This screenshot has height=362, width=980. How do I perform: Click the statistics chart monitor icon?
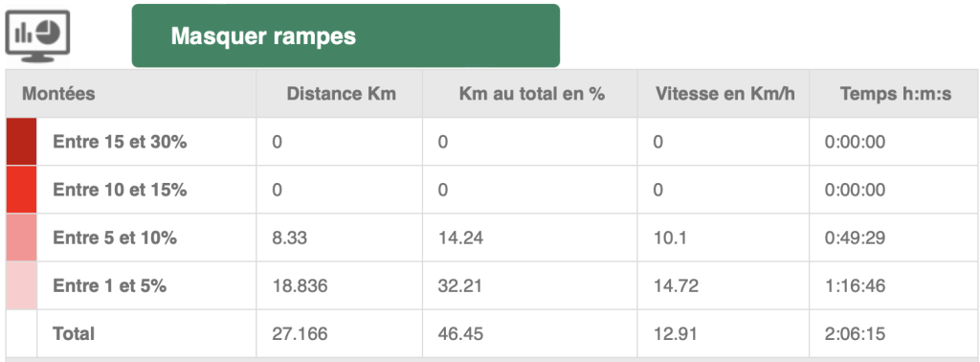coord(37,35)
